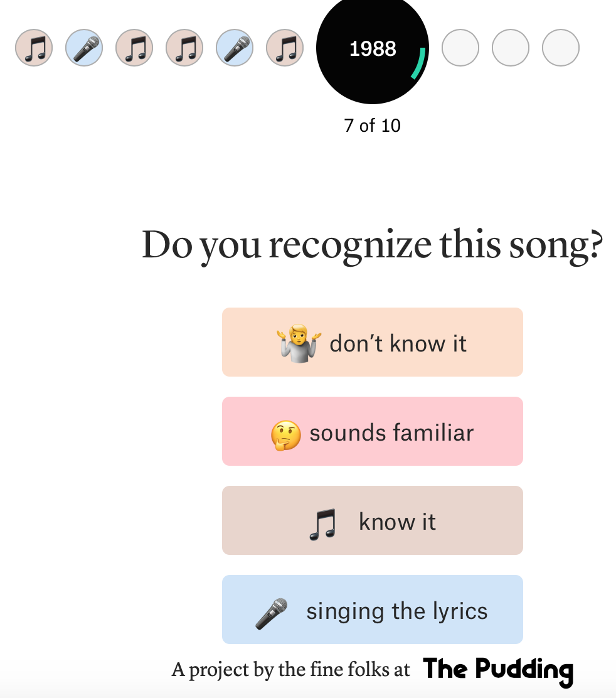Click the black 1988 song circle
616x698 pixels.
pyautogui.click(x=372, y=49)
